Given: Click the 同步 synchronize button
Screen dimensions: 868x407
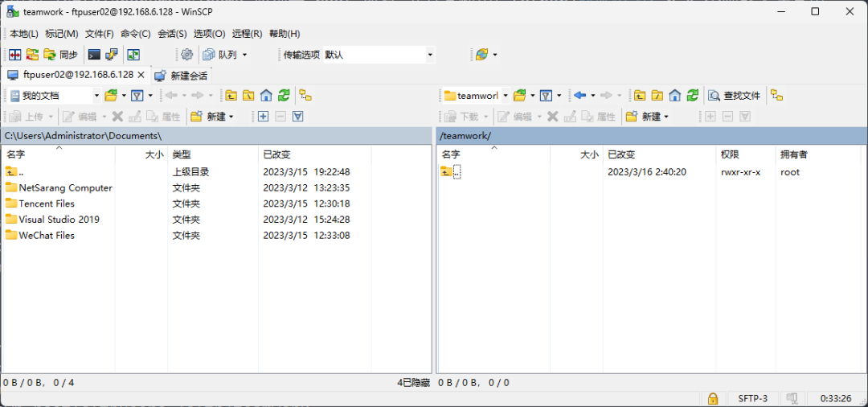Looking at the screenshot, I should pos(61,54).
